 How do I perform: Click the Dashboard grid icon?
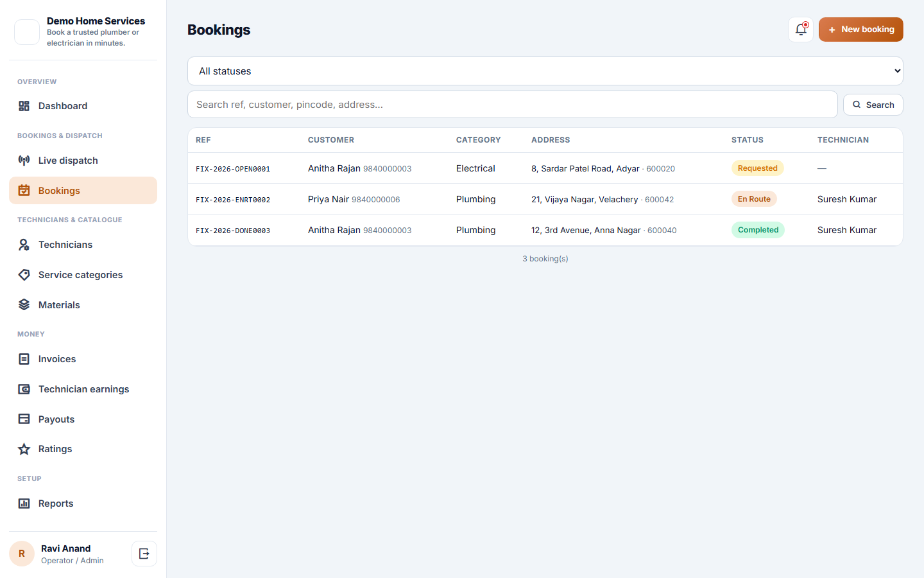tap(24, 106)
